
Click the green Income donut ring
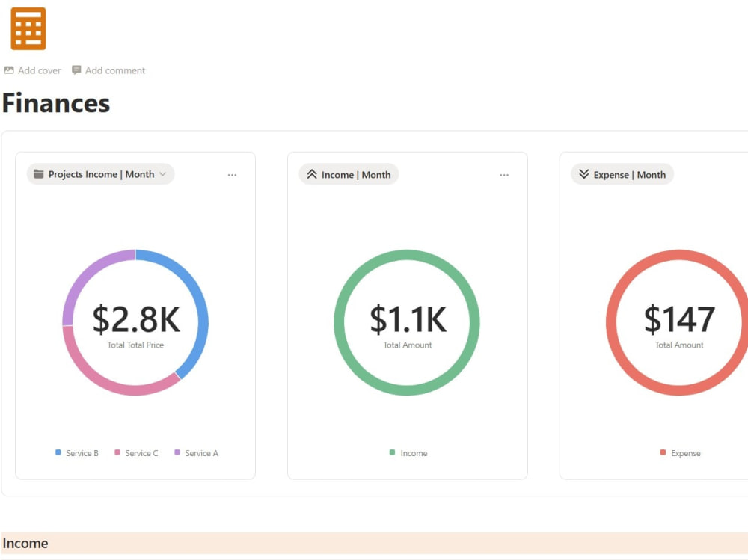[407, 255]
